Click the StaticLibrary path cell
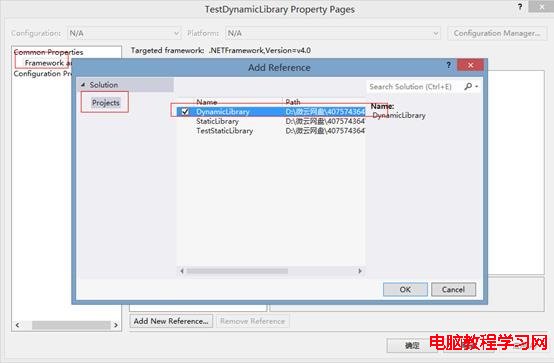The width and height of the screenshot is (554, 363). tap(325, 121)
